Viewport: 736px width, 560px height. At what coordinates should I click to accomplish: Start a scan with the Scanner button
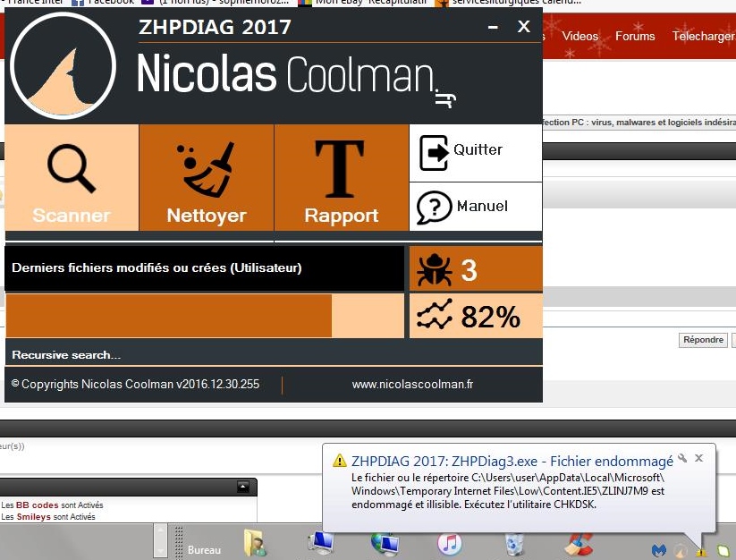[72, 177]
